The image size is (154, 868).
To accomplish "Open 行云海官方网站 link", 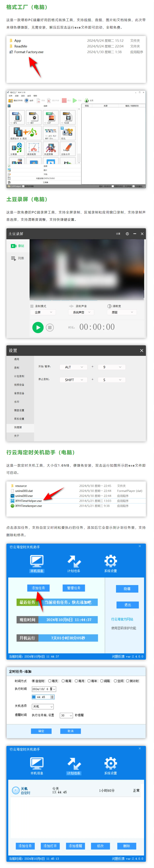I will pos(122,619).
